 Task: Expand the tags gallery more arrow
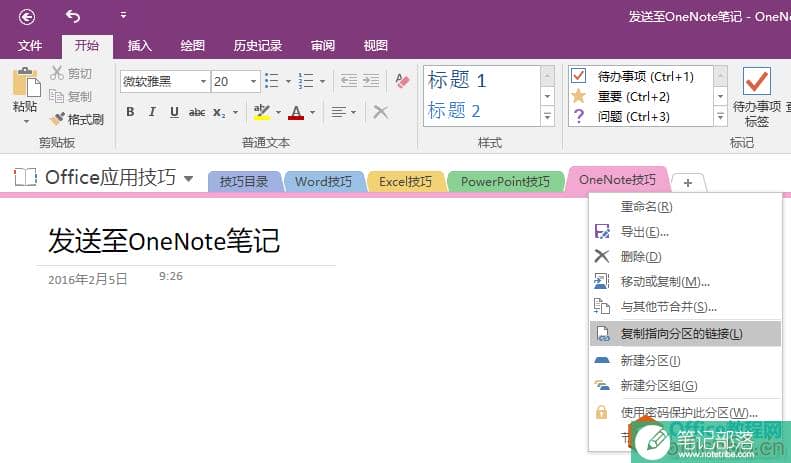click(721, 117)
